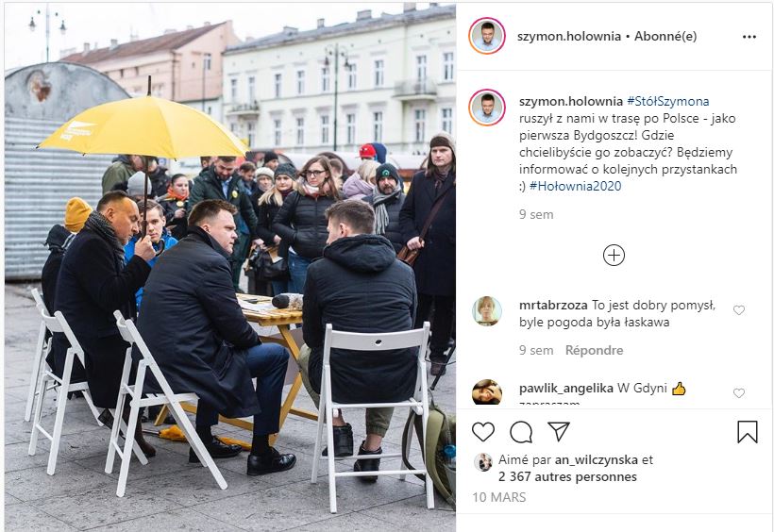Click szymon.holownia avatar beside the caption
Screen dimensions: 774x532
(487, 108)
